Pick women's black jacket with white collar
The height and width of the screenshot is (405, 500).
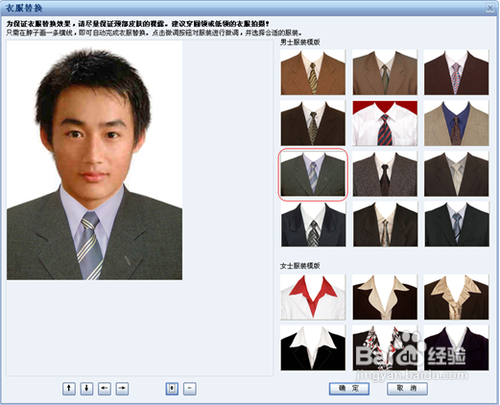tap(313, 348)
